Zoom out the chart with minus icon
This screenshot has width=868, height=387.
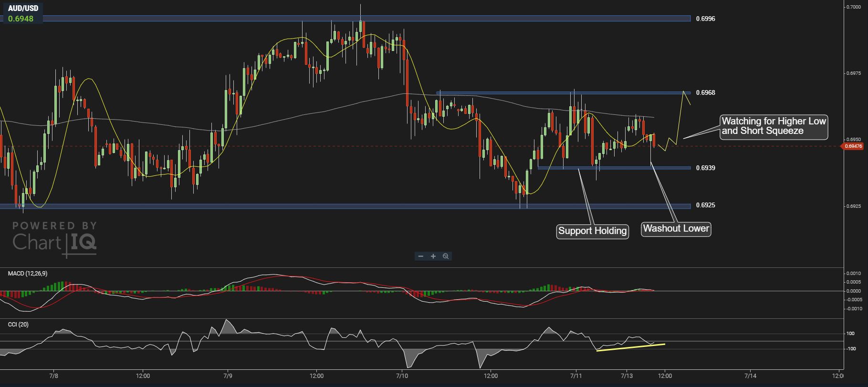coord(420,256)
